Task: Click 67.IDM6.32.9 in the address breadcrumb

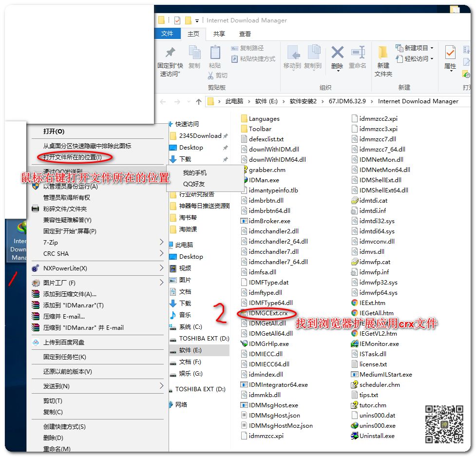Action: click(x=347, y=101)
